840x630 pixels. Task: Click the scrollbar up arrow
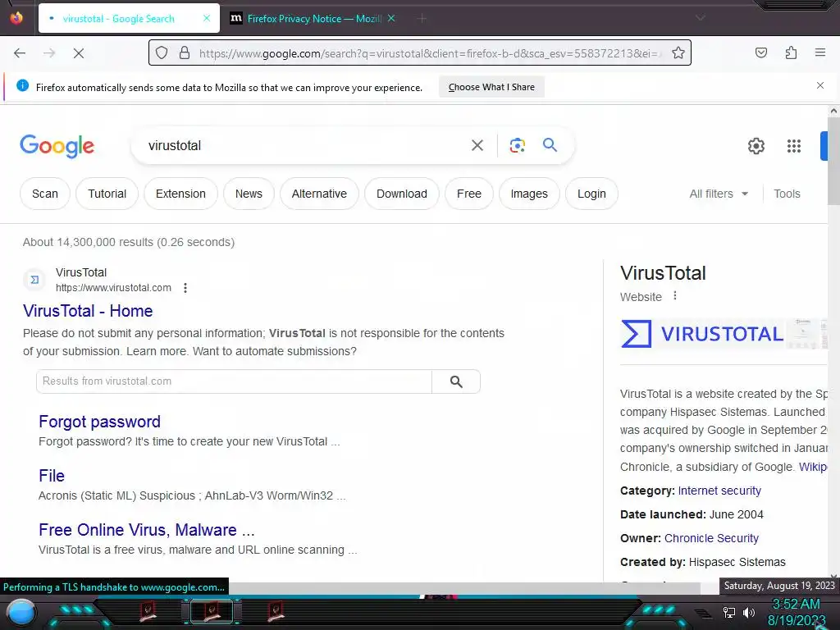(x=833, y=111)
